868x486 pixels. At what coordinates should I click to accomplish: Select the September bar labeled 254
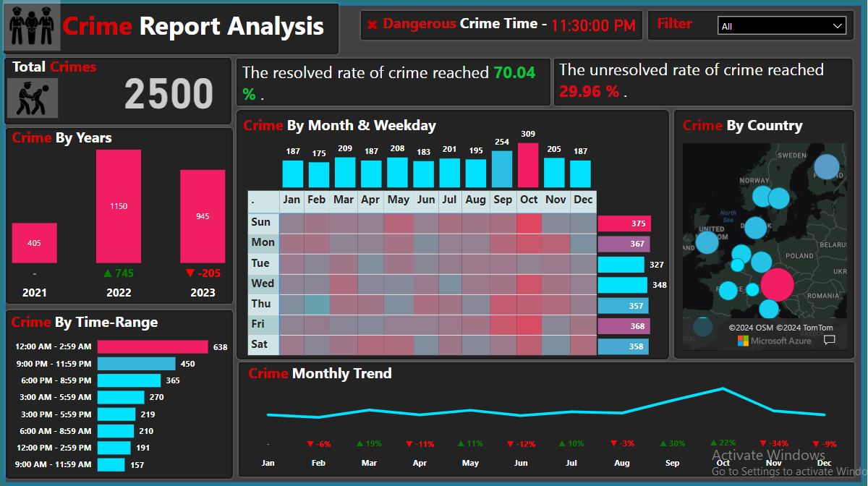(x=502, y=169)
